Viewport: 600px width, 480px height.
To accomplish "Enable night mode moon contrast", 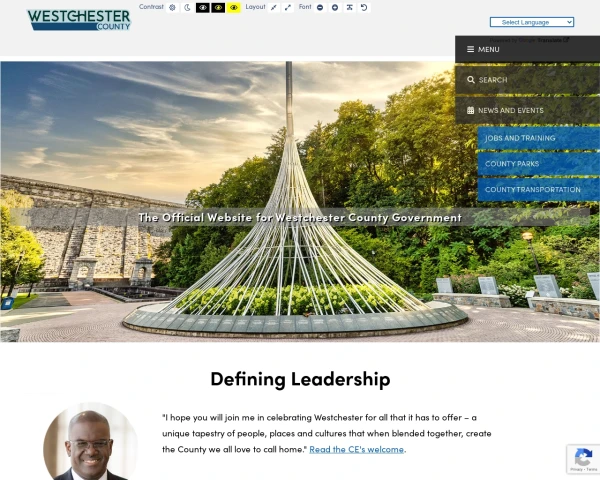I will coord(188,8).
